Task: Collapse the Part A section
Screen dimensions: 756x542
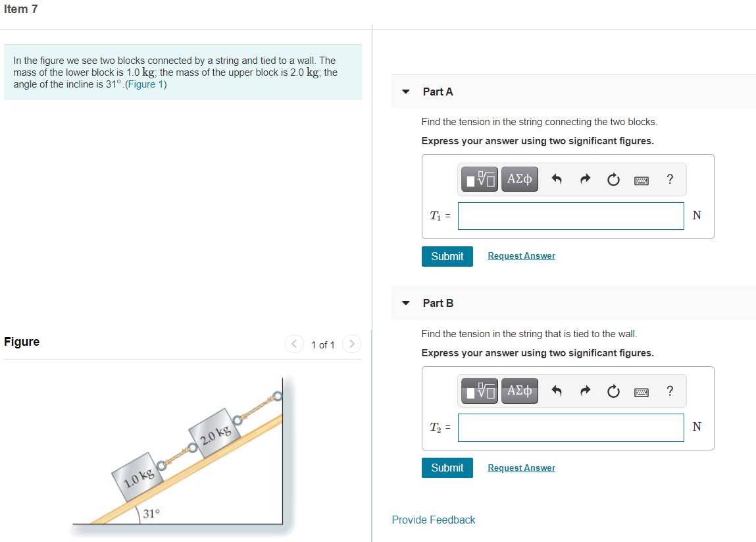Action: (405, 92)
